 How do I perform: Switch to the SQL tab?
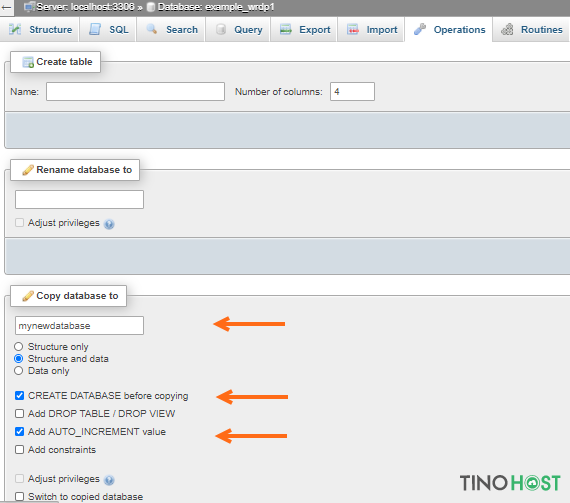point(108,29)
